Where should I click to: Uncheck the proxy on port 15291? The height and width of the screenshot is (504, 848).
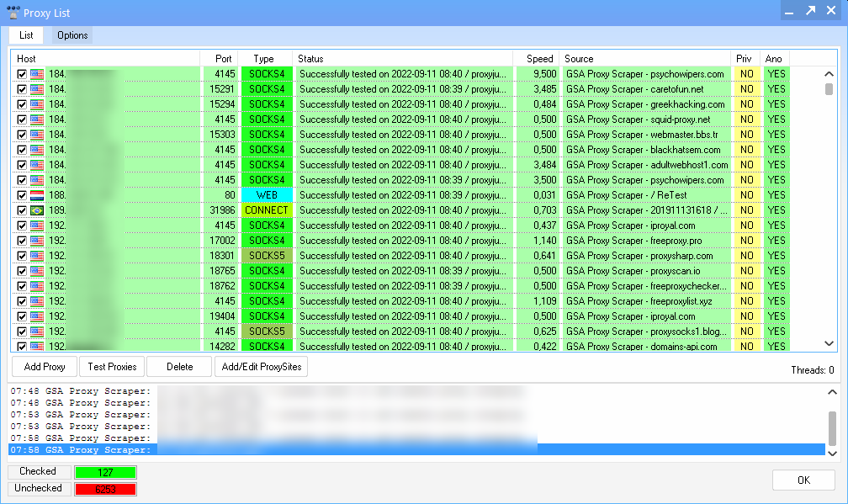click(22, 89)
